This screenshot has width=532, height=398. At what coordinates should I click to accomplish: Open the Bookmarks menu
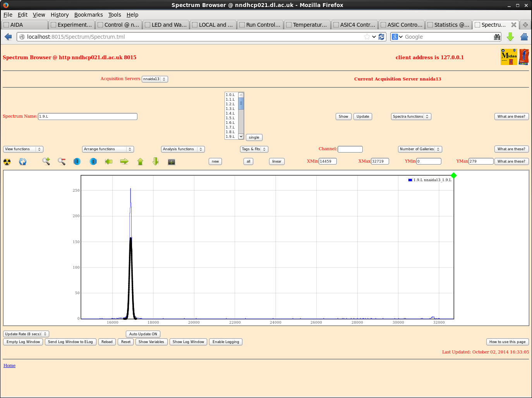88,15
